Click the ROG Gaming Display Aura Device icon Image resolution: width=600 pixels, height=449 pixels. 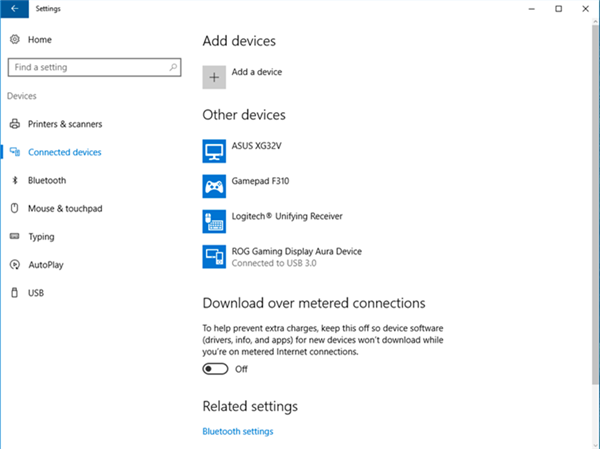(214, 257)
